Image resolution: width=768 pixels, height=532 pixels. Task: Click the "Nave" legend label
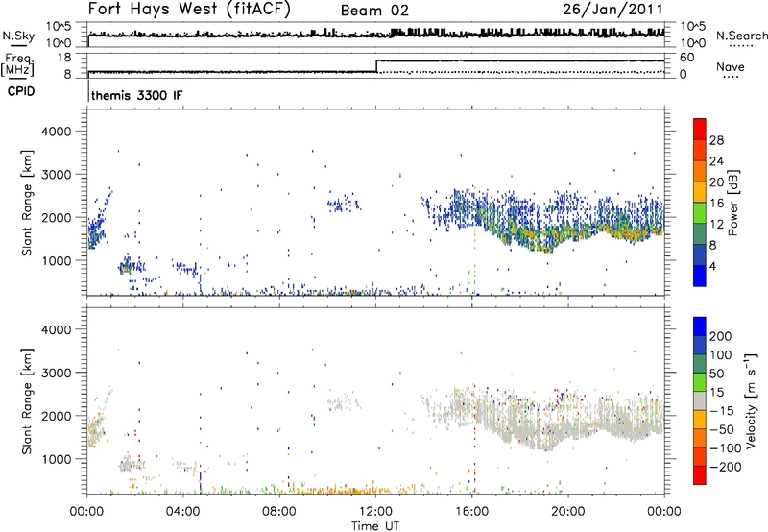[x=731, y=66]
